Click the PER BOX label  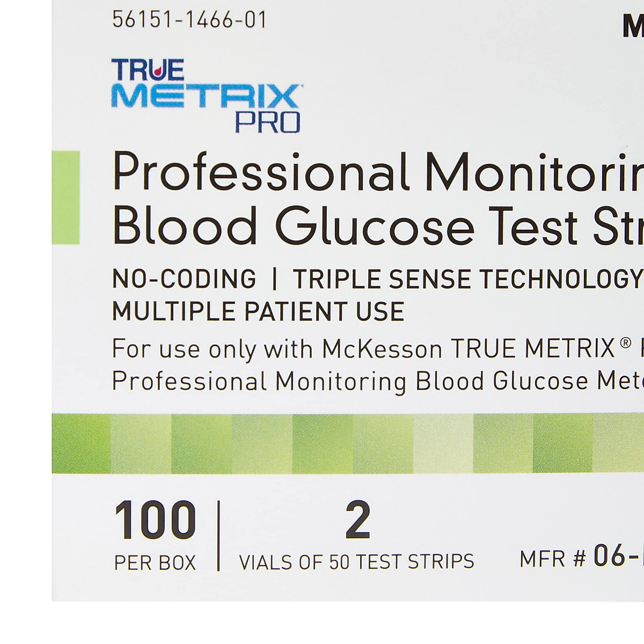[155, 562]
